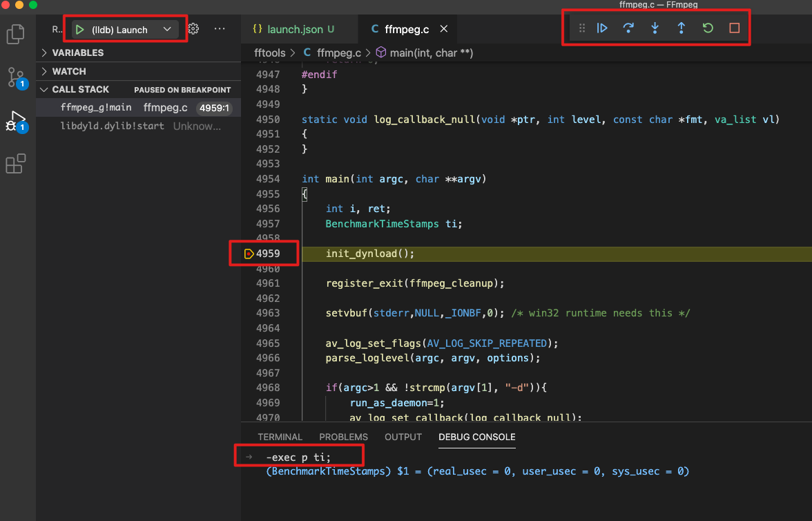This screenshot has height=521, width=812.
Task: Click the 4959:1 line badge
Action: (x=214, y=108)
